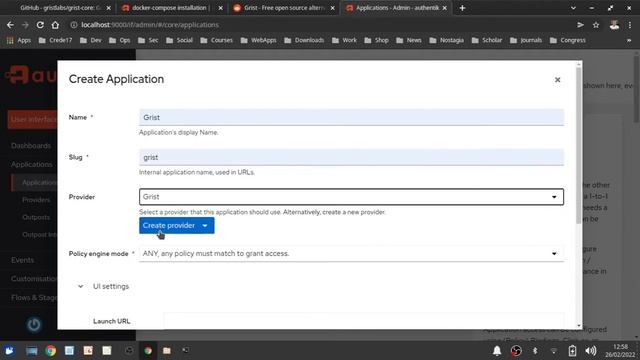This screenshot has height=360, width=640.
Task: Open the Dev bookmark folder
Action: tap(91, 40)
